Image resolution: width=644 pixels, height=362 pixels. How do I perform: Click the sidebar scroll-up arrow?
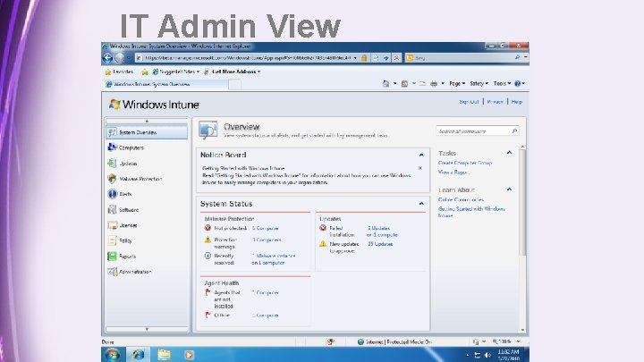(x=147, y=121)
